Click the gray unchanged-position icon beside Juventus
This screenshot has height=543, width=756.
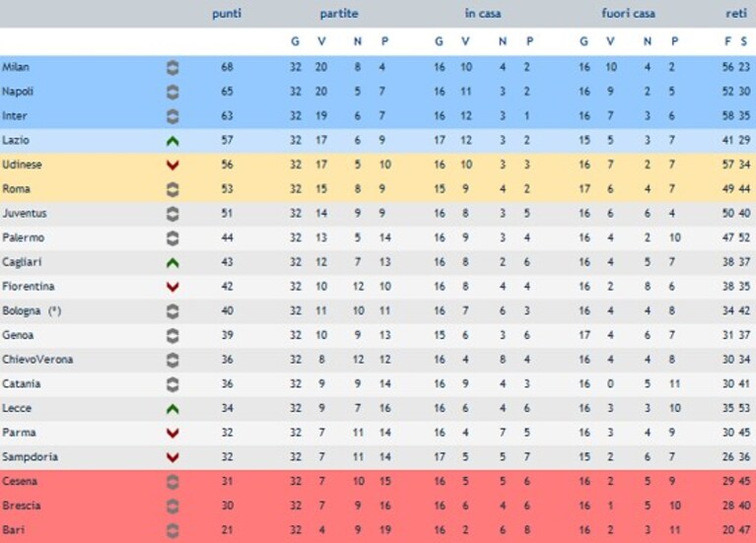click(x=172, y=214)
